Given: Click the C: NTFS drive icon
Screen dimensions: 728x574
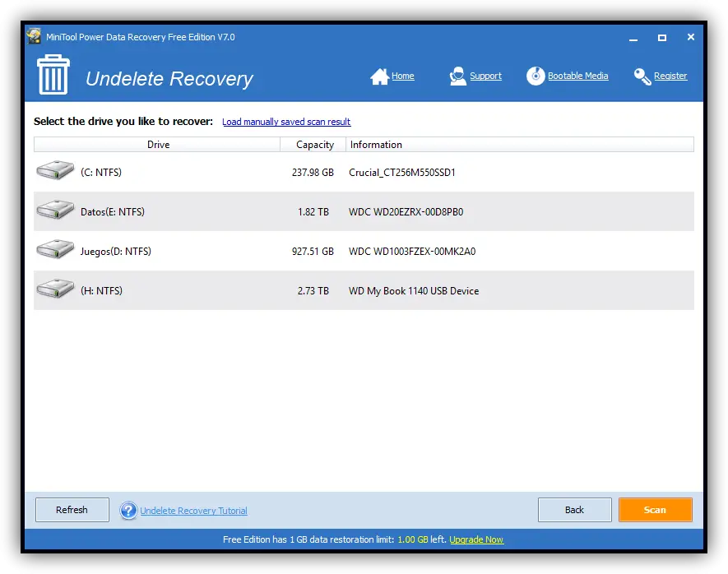Looking at the screenshot, I should (x=55, y=170).
